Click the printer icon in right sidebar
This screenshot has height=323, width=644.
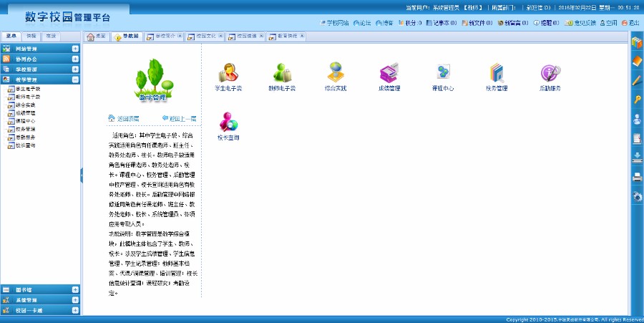(637, 177)
